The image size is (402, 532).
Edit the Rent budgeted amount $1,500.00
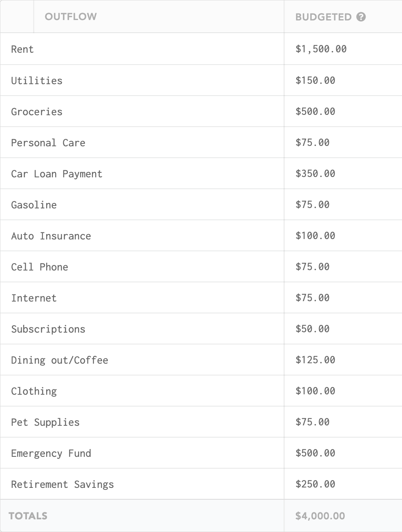point(321,49)
